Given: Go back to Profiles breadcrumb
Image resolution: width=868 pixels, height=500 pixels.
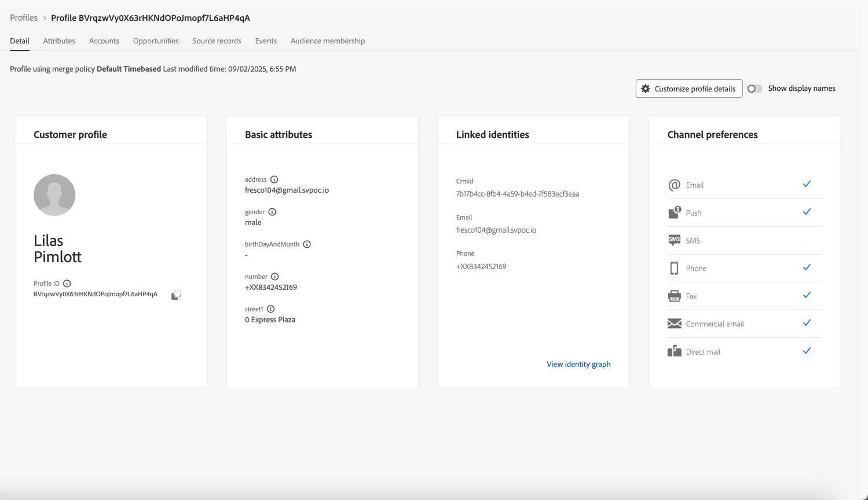Looking at the screenshot, I should click(x=24, y=18).
